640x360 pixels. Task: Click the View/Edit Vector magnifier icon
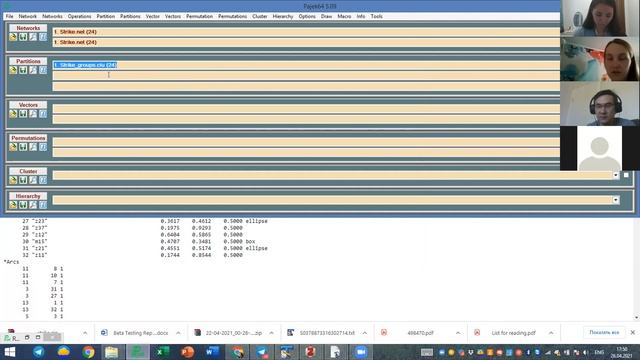(33, 114)
